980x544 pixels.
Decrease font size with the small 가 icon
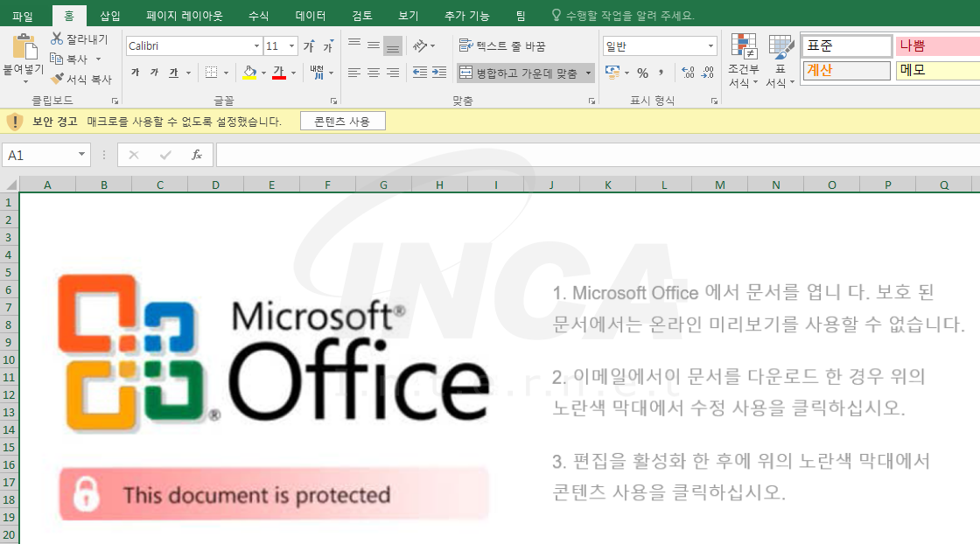point(328,46)
